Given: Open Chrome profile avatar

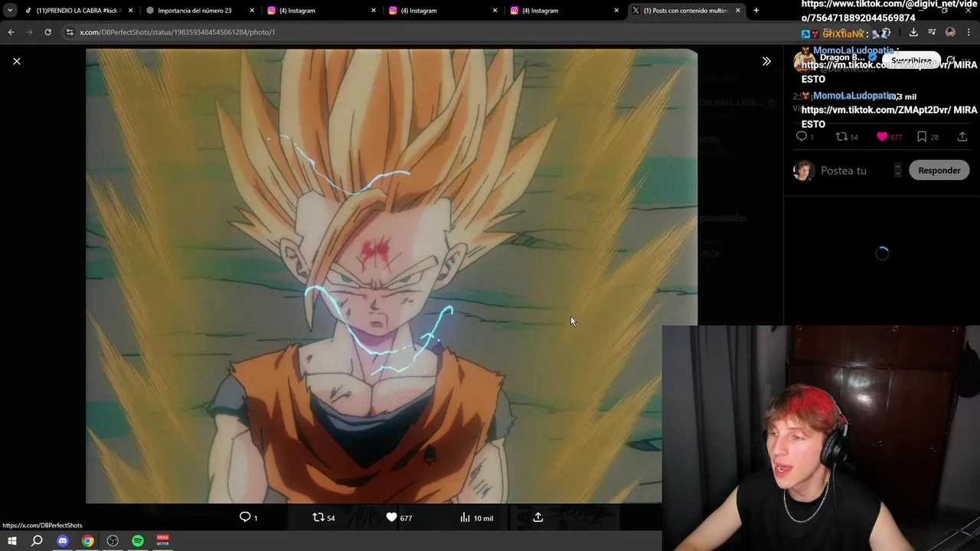Looking at the screenshot, I should 950,32.
